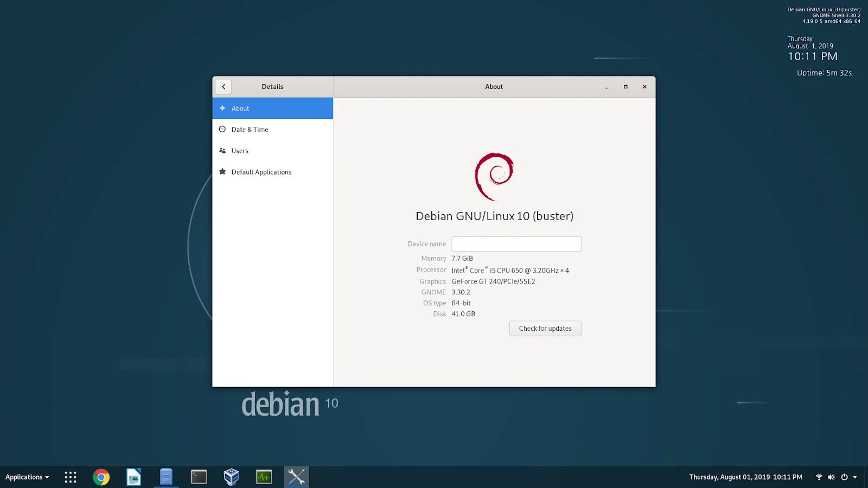Launch the terminal from taskbar
Viewport: 868px width, 488px height.
coord(199,477)
